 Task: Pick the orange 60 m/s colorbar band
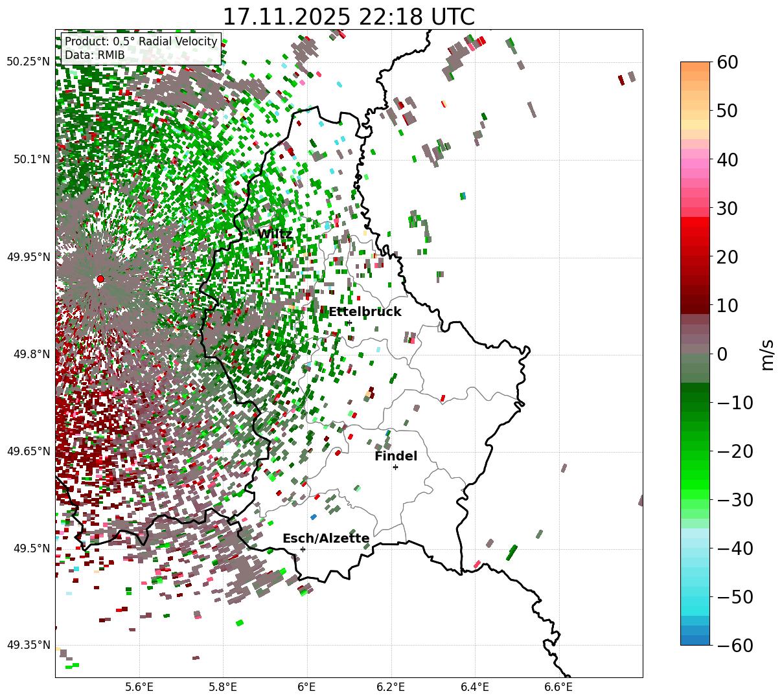coord(695,66)
